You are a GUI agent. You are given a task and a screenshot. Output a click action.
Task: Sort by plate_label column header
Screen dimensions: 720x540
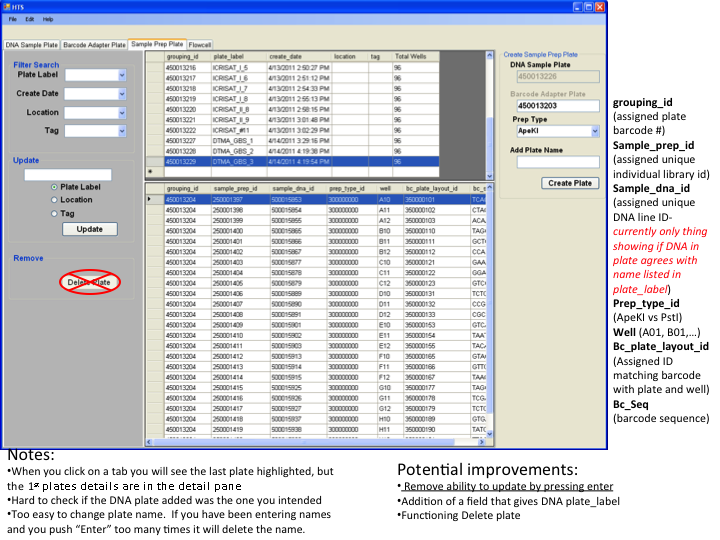(x=239, y=56)
